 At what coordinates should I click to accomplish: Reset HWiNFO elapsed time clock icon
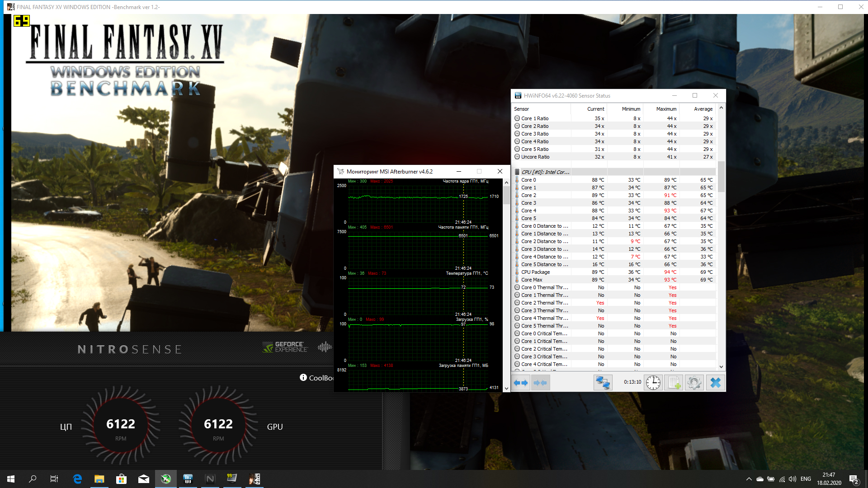[x=653, y=383]
